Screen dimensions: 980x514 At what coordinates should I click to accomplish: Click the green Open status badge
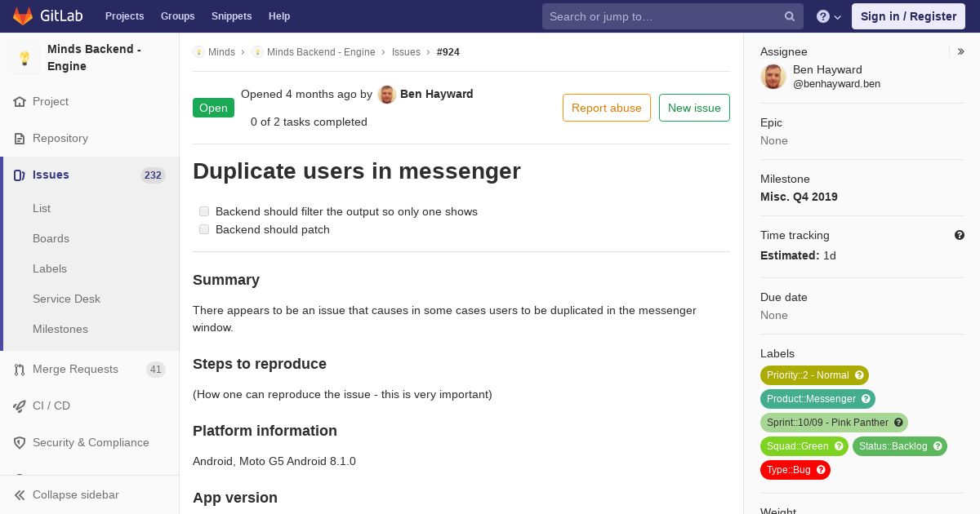[213, 108]
